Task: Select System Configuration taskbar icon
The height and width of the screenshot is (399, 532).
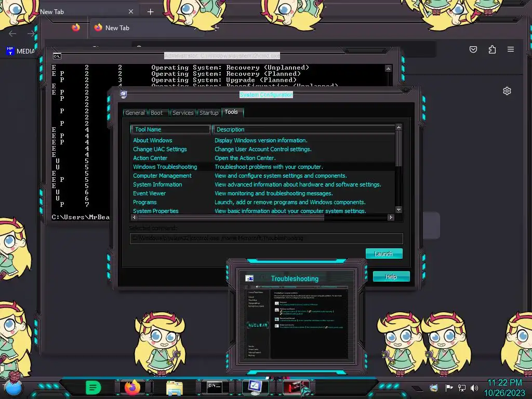Action: point(255,387)
